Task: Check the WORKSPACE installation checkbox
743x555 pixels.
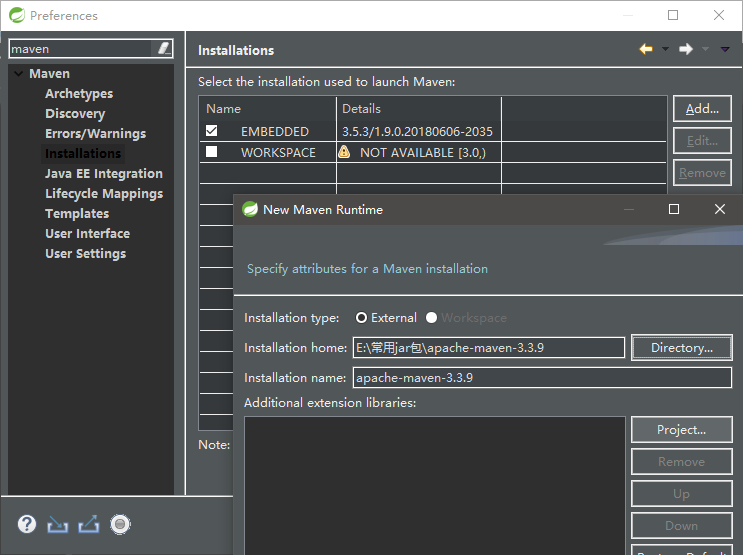Action: [x=211, y=151]
